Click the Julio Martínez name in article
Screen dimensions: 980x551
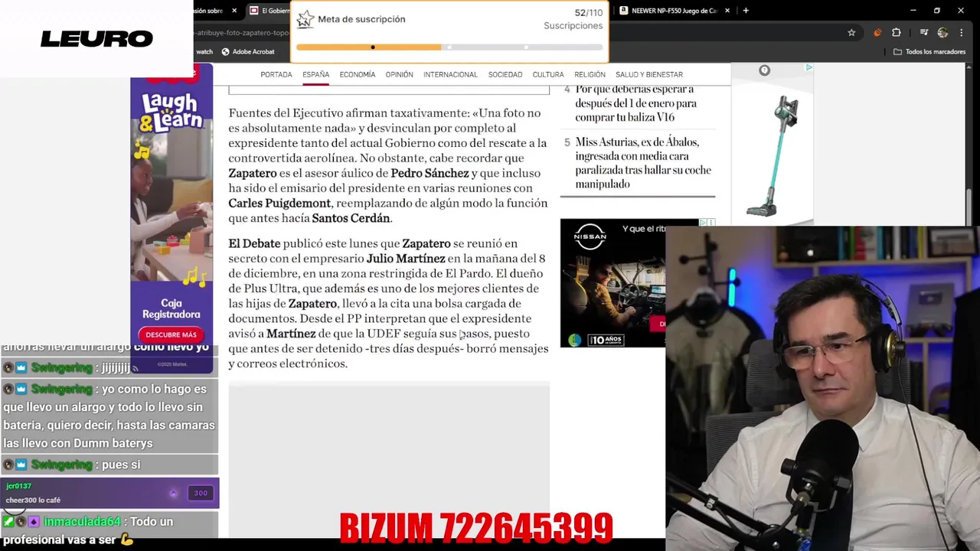point(406,259)
